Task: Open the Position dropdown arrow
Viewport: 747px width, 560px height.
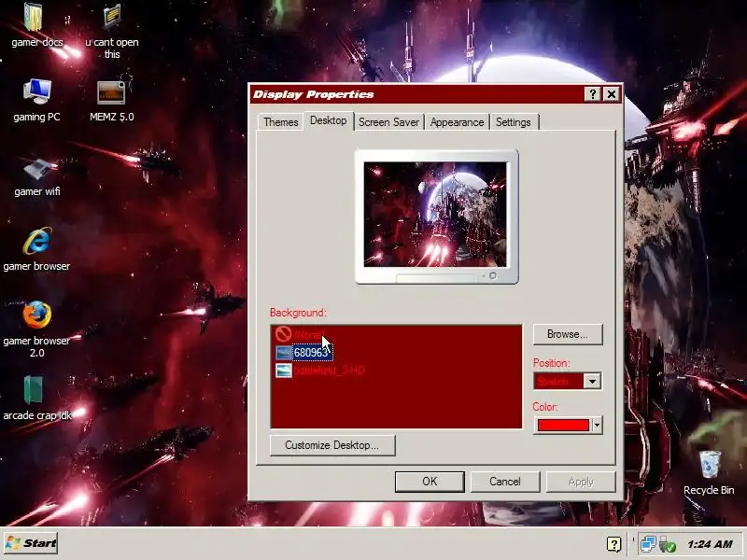Action: pos(592,381)
